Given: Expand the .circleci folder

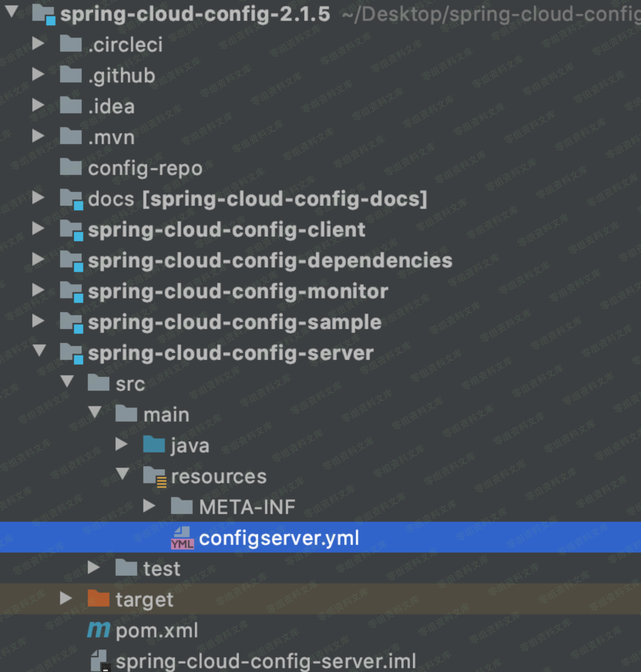Looking at the screenshot, I should (38, 44).
